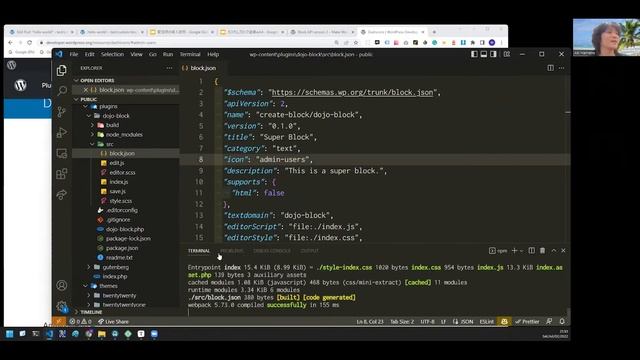Close the terminal panel

[x=563, y=251]
